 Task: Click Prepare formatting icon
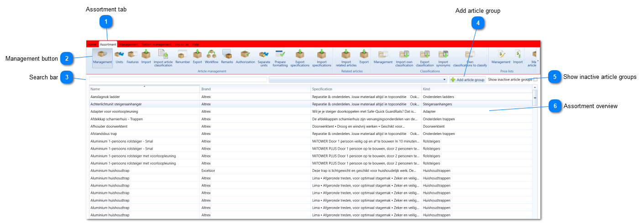tap(280, 58)
